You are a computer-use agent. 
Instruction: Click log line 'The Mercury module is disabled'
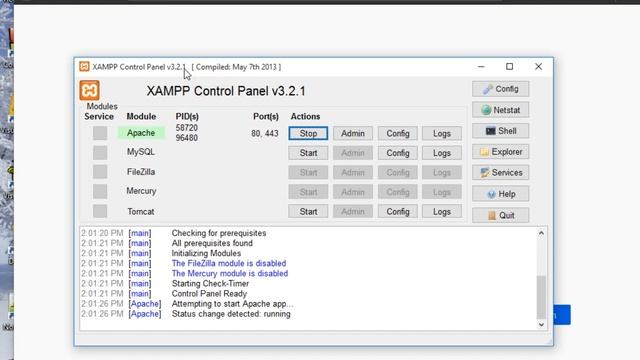pos(230,273)
